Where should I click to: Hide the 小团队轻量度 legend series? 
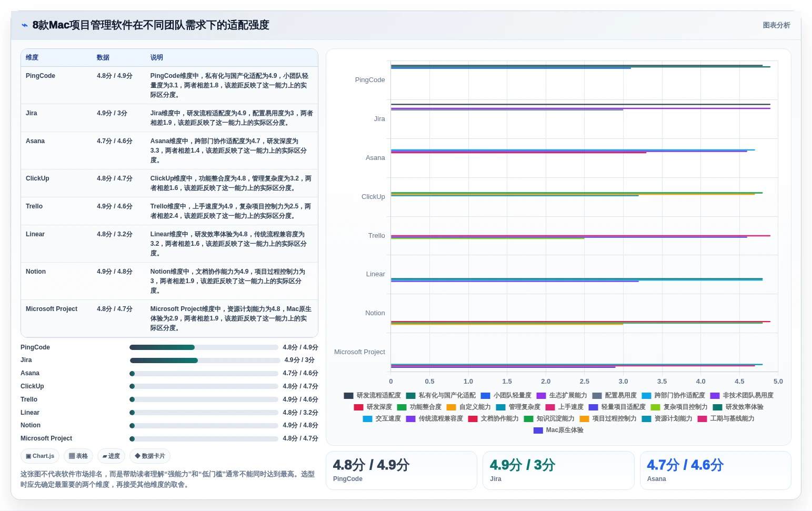point(506,395)
